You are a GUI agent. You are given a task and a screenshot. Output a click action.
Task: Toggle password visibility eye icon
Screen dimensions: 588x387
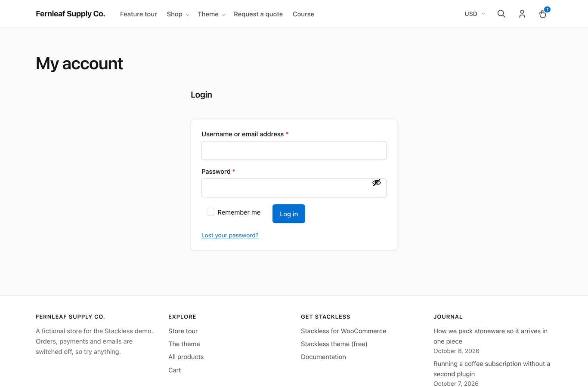[x=377, y=183]
